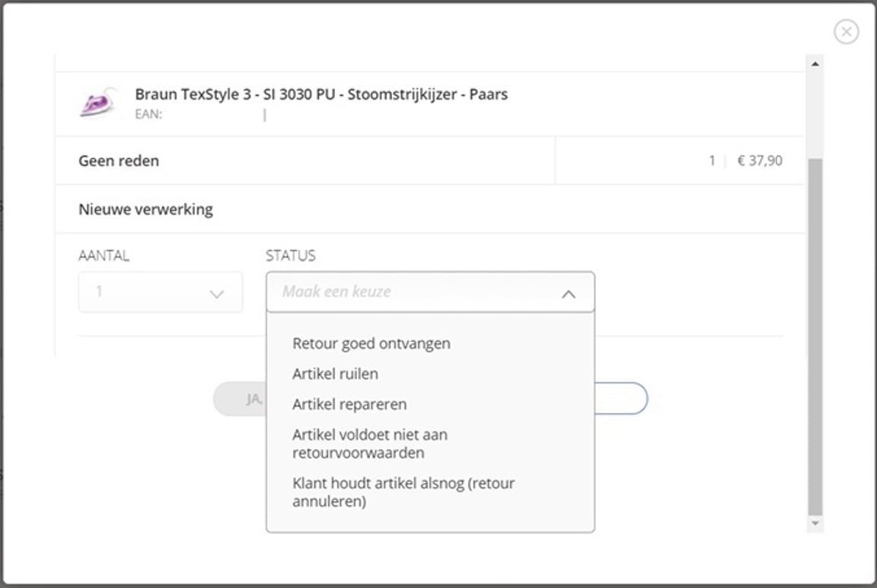This screenshot has width=877, height=588.
Task: Pick 'Artikel repareren' option
Action: 349,404
